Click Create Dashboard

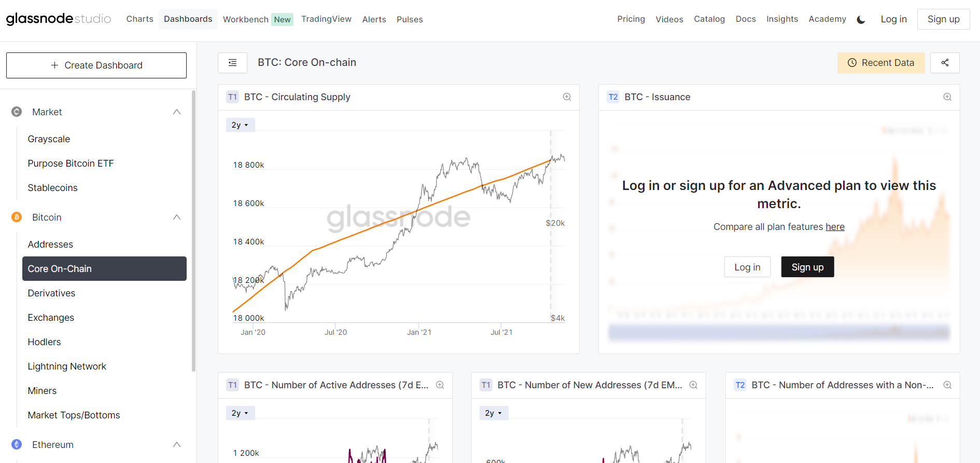[96, 65]
